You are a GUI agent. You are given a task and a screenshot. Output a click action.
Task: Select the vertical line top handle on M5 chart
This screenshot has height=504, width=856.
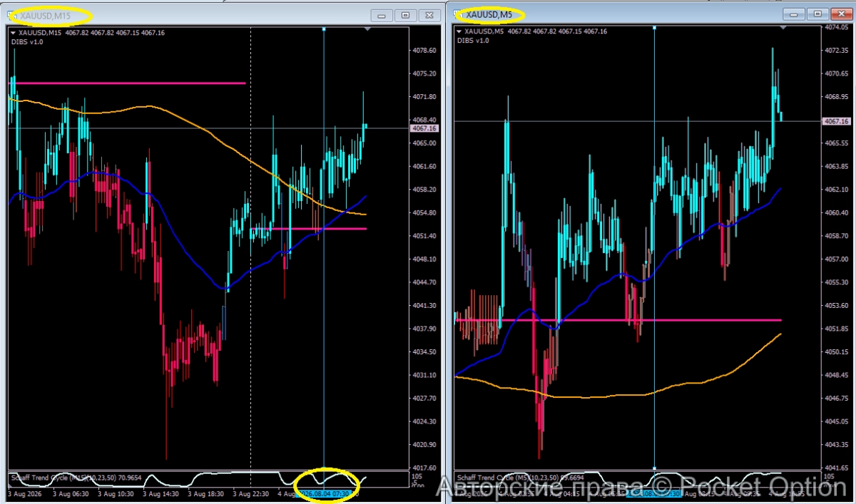[x=654, y=28]
